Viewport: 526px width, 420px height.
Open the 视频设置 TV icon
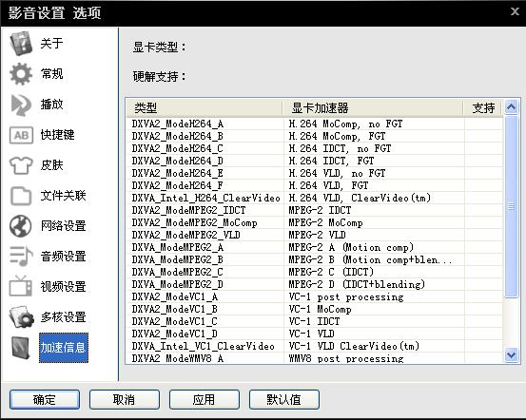21,287
